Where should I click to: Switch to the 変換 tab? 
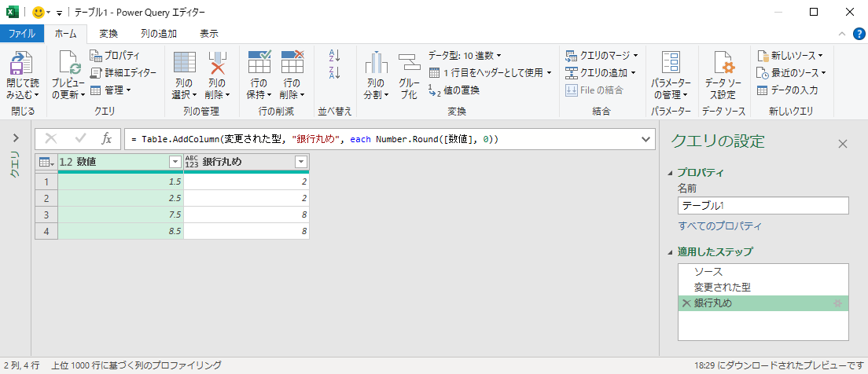(108, 34)
